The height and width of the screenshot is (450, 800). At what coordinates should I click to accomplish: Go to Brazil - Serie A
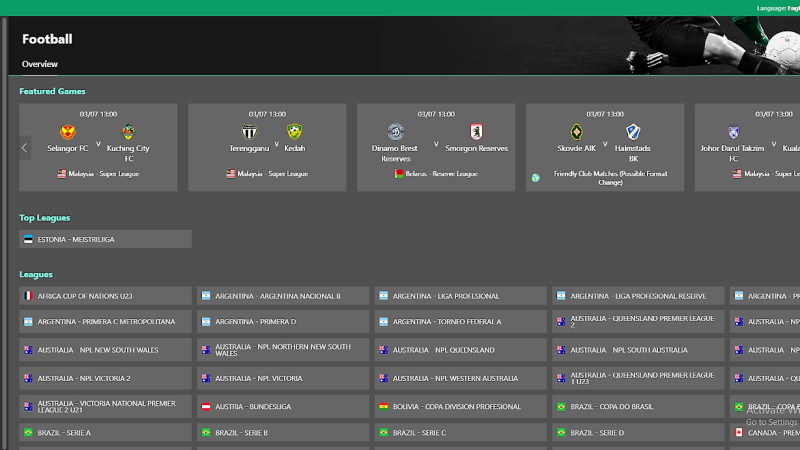point(105,433)
